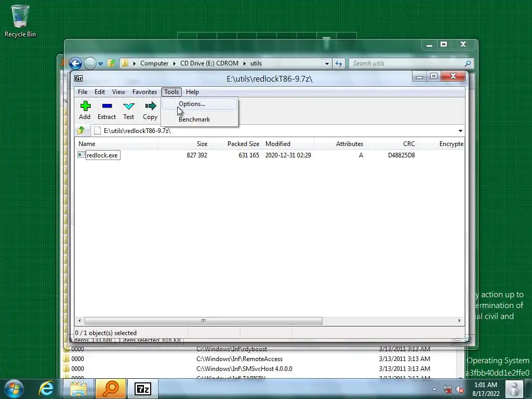Click the volume muted tray icon
This screenshot has width=532, height=399.
[x=460, y=390]
